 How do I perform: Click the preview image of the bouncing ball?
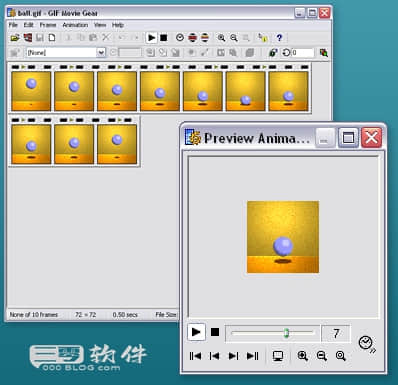[x=283, y=237]
